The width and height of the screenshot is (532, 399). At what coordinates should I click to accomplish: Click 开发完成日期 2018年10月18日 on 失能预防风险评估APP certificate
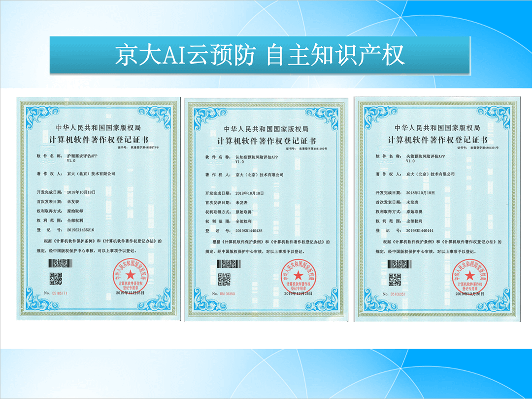[405, 192]
